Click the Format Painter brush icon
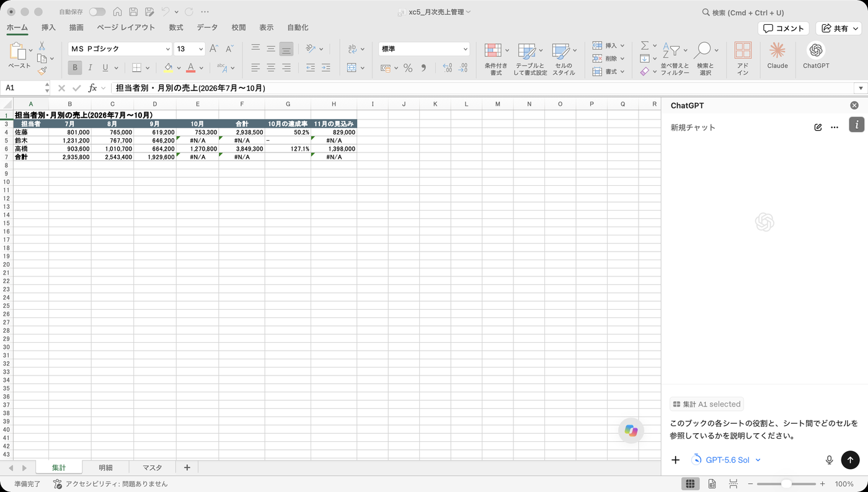The image size is (868, 492). 42,71
